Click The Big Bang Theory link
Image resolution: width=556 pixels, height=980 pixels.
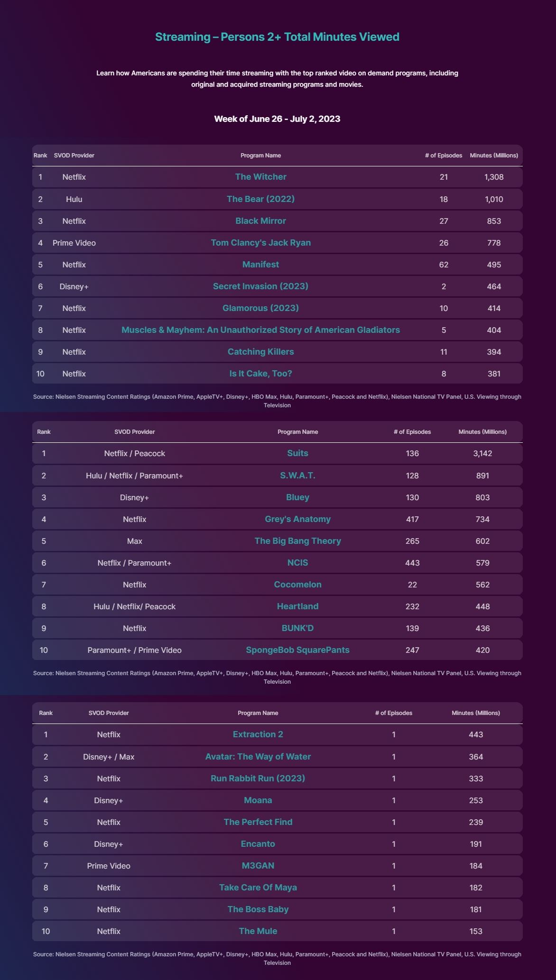[x=297, y=541]
